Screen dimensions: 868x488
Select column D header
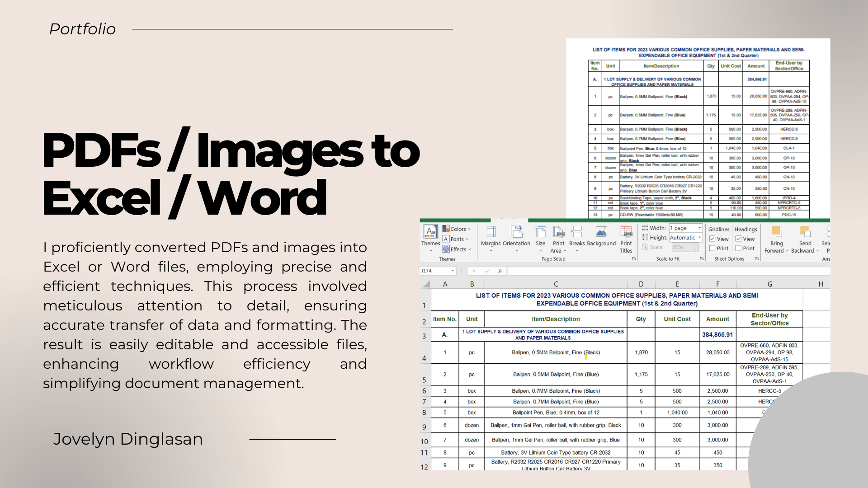(x=641, y=284)
